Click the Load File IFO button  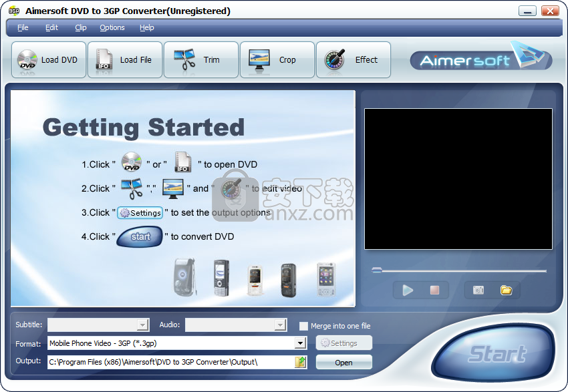pos(125,59)
